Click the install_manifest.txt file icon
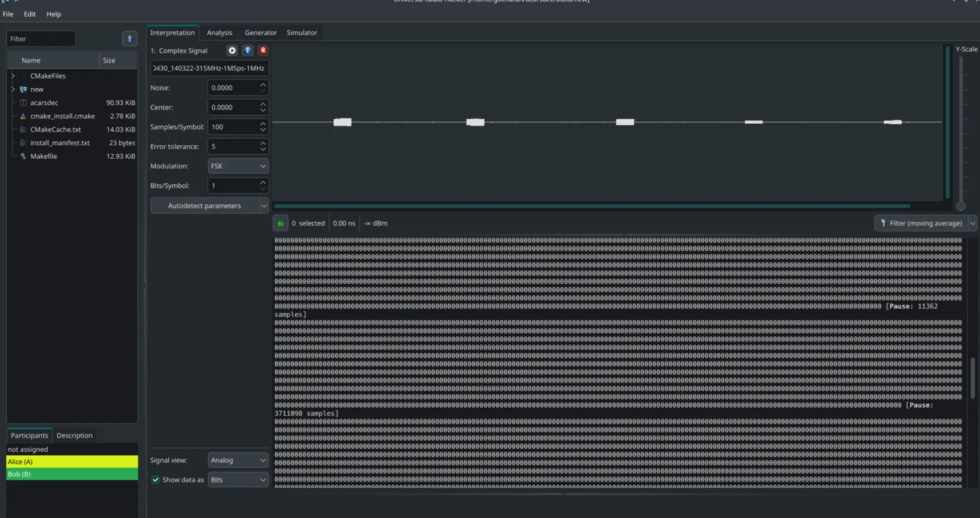This screenshot has width=980, height=518. (x=23, y=143)
